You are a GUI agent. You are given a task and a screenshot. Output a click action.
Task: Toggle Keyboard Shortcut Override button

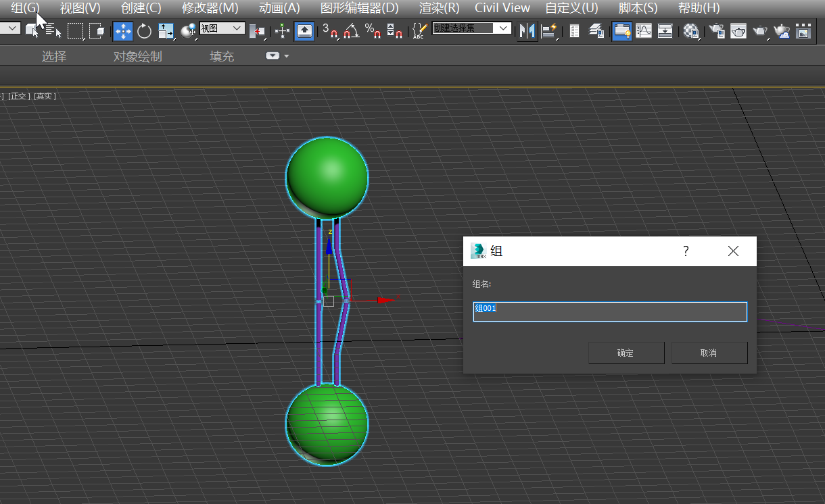pos(304,30)
